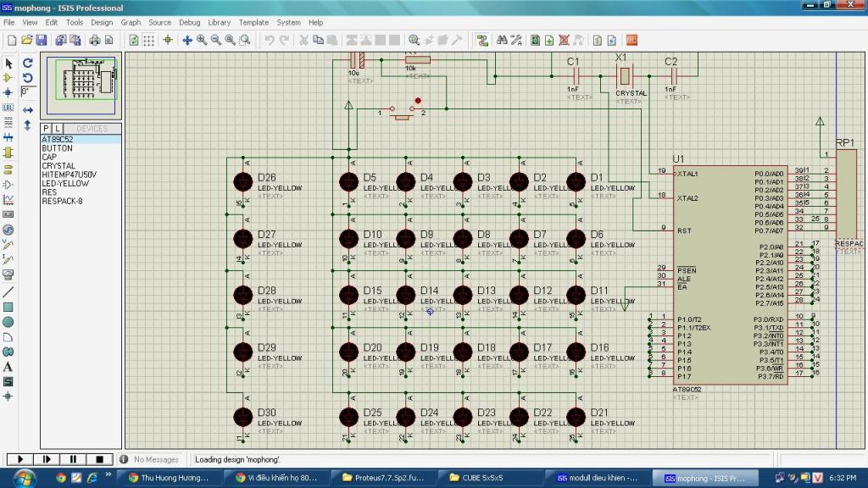
Task: Click the Toggle grid toolbar icon
Action: 149,41
